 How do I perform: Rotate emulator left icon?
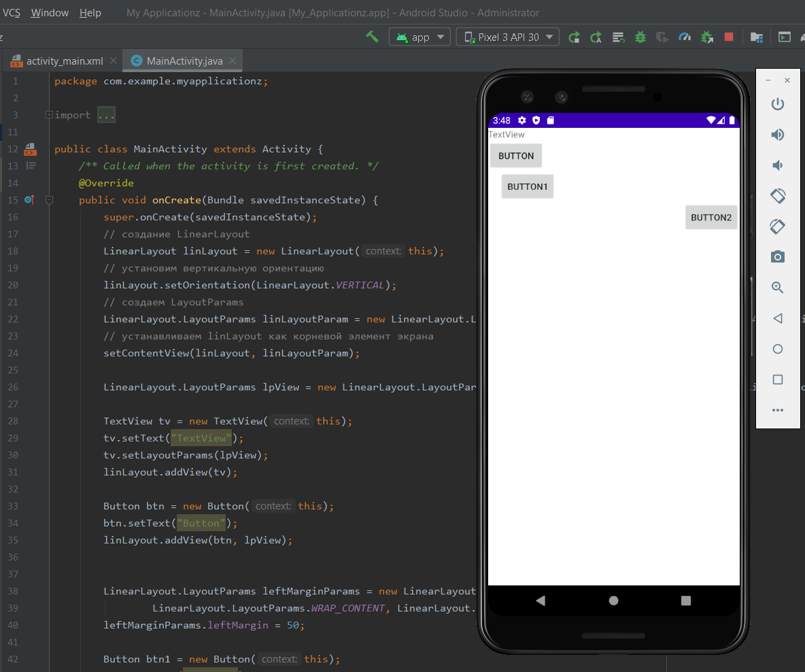tap(778, 196)
